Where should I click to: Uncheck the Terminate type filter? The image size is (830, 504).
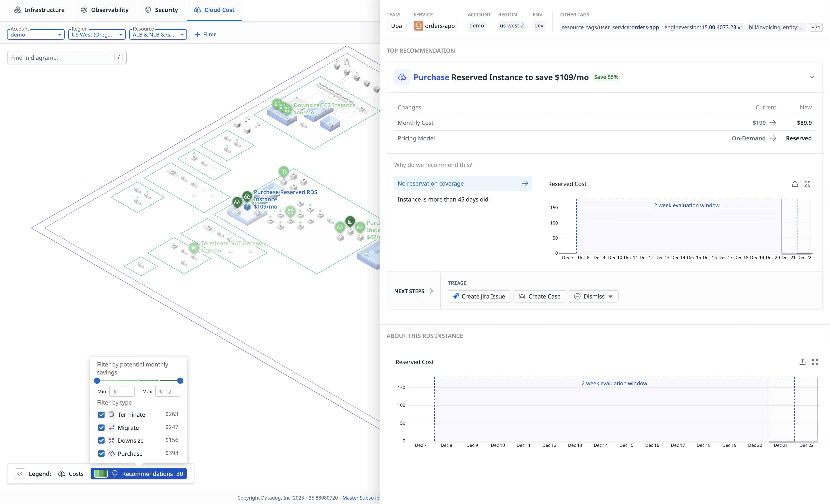pyautogui.click(x=101, y=415)
